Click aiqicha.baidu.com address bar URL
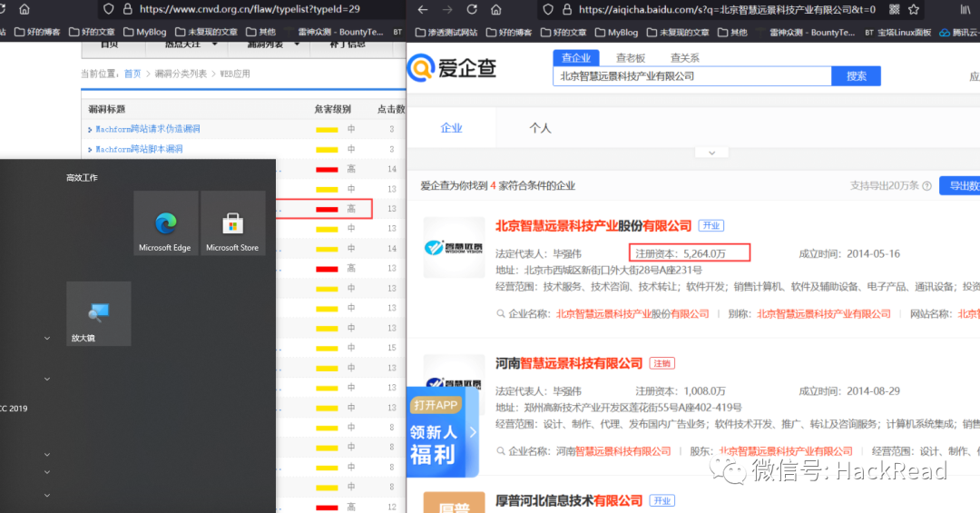 click(728, 9)
